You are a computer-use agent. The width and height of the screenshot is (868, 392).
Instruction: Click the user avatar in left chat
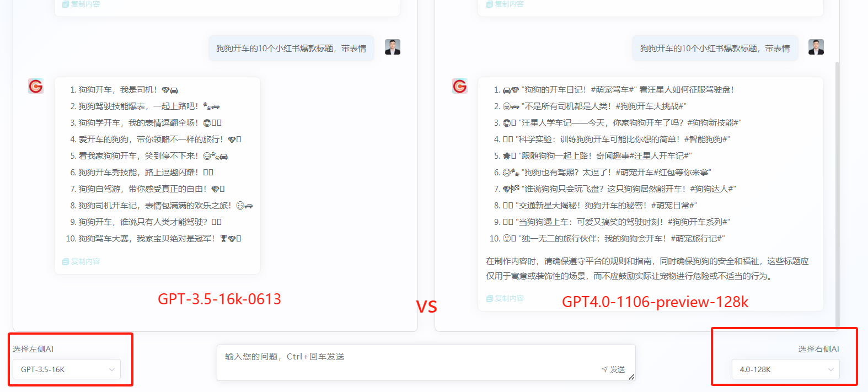pos(393,47)
